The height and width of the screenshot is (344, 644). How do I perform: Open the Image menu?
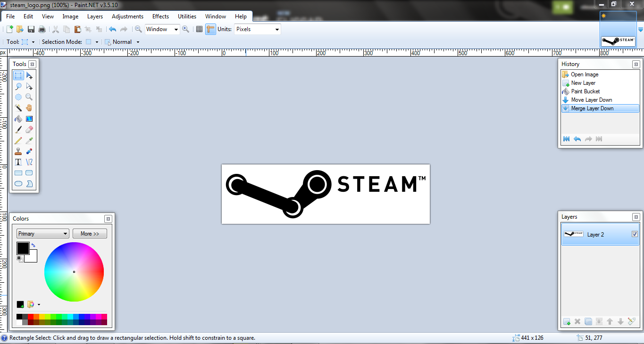point(70,16)
